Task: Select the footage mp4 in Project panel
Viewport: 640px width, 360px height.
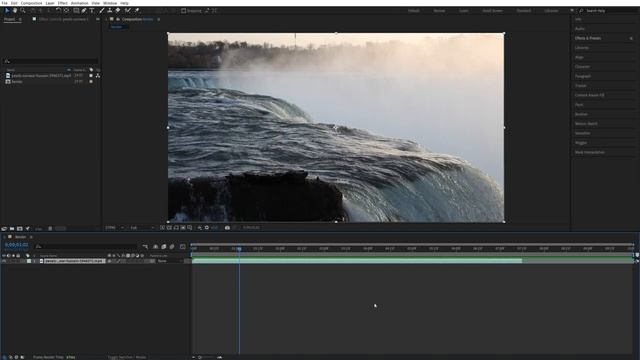Action: click(41, 76)
